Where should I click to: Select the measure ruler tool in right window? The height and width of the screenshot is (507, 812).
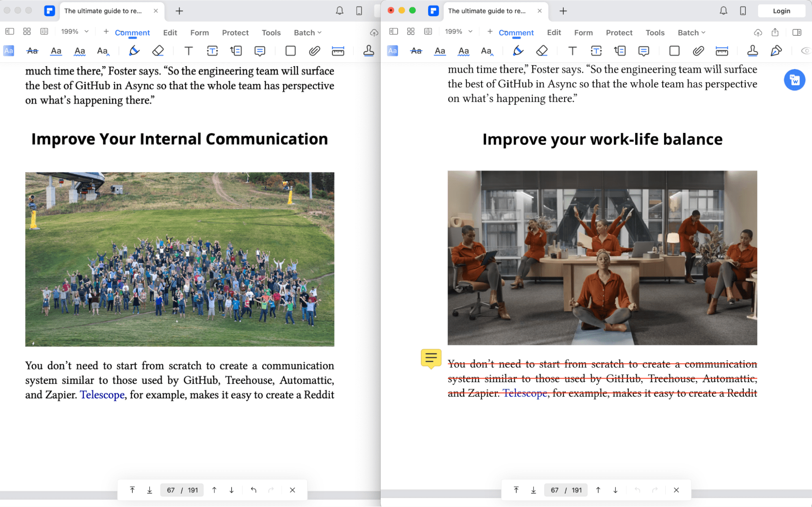[721, 51]
